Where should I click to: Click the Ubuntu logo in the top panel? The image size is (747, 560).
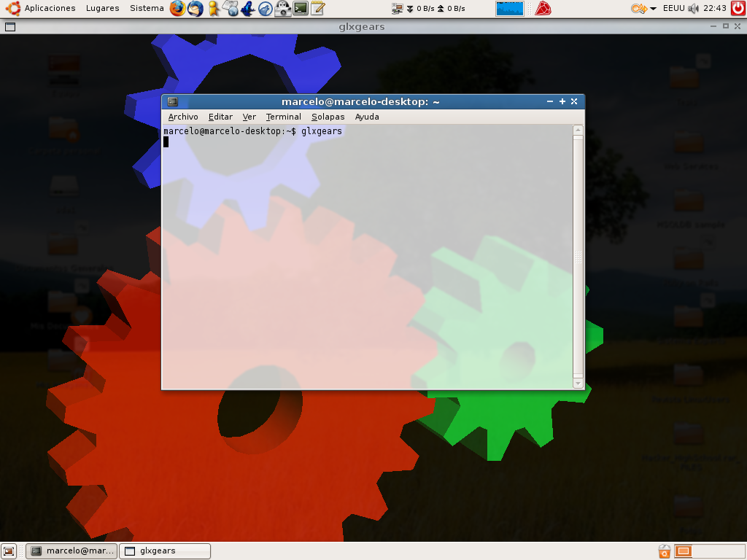[x=13, y=8]
